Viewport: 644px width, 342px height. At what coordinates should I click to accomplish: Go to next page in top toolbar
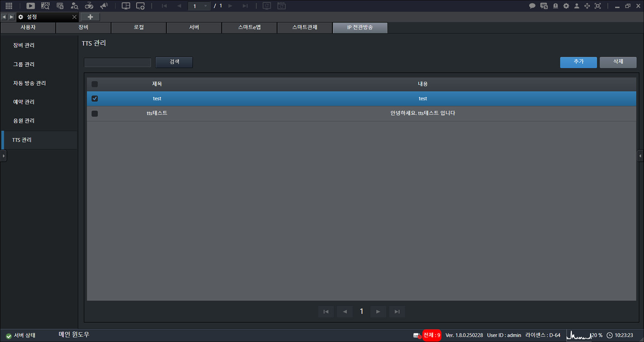pyautogui.click(x=230, y=6)
